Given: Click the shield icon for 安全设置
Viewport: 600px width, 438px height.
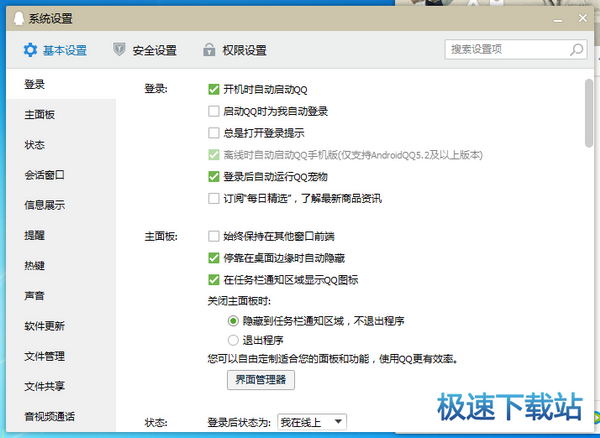Looking at the screenshot, I should (119, 49).
